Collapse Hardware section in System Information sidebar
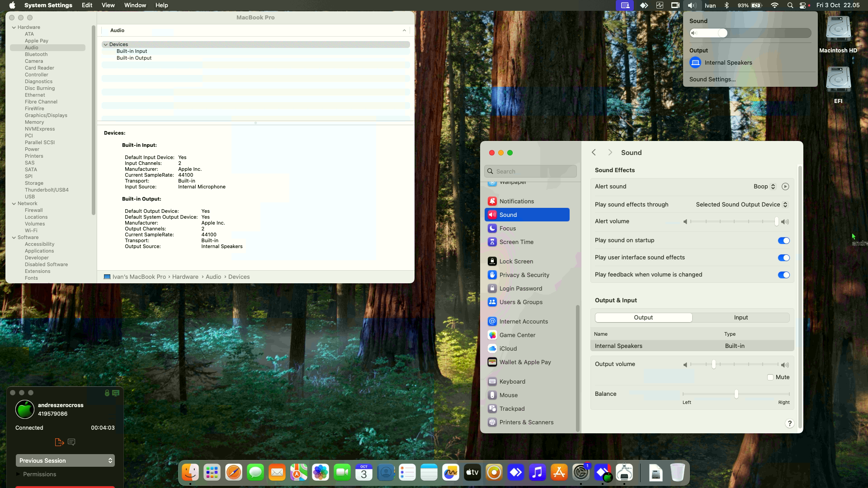The image size is (868, 488). click(x=14, y=27)
